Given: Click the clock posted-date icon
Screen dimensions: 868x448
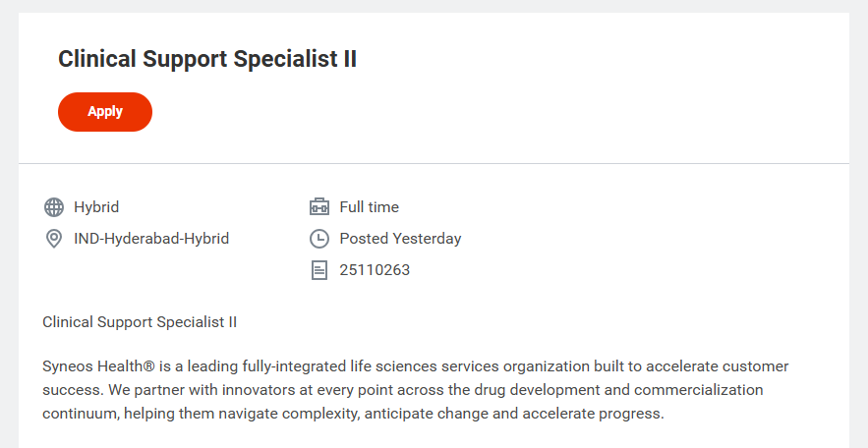Looking at the screenshot, I should click(x=319, y=239).
